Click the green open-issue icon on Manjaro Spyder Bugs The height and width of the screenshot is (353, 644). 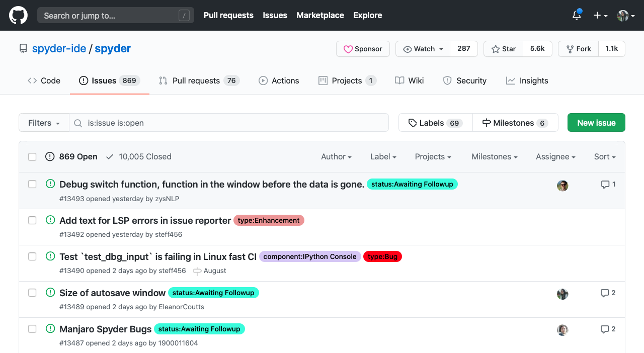pos(50,329)
